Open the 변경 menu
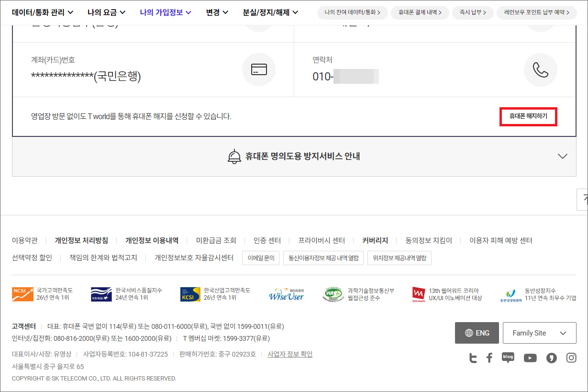This screenshot has height=392, width=588. tap(217, 12)
